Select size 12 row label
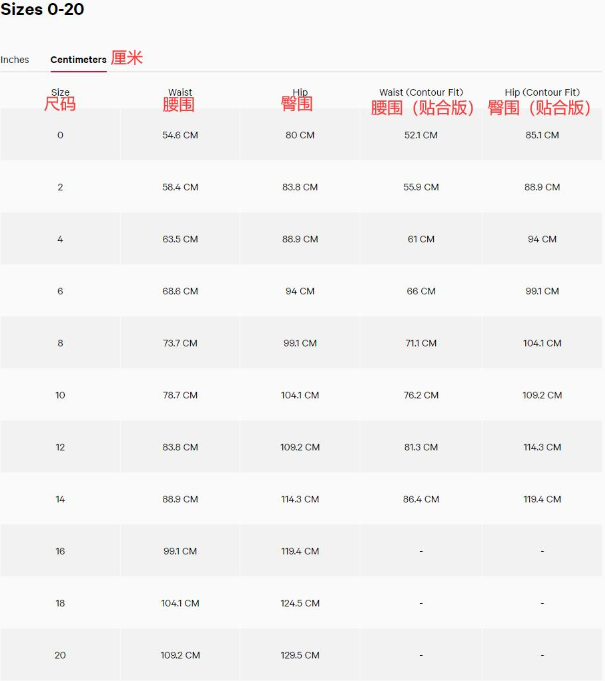This screenshot has width=605, height=681. pos(60,447)
